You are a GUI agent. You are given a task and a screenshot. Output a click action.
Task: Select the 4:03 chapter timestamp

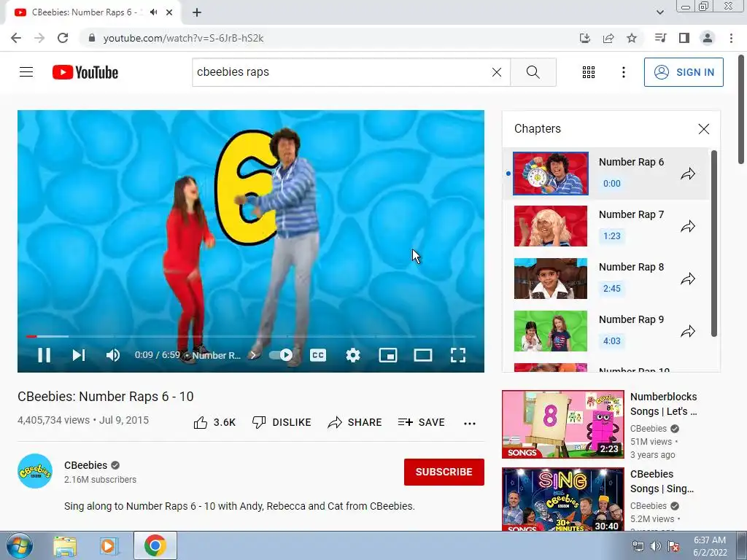(x=612, y=341)
